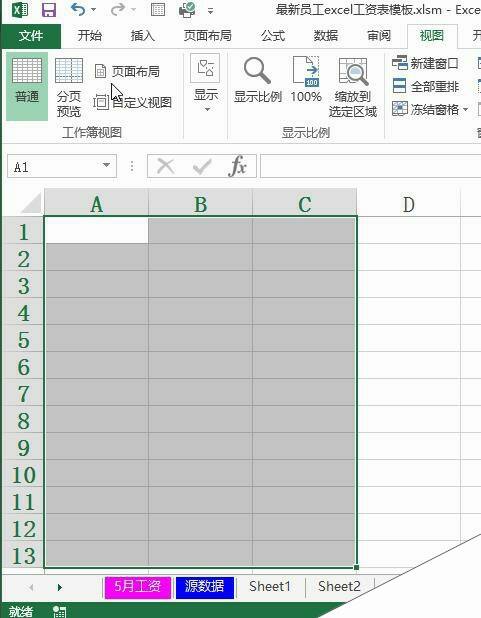
Task: Undo the last action
Action: [x=78, y=9]
